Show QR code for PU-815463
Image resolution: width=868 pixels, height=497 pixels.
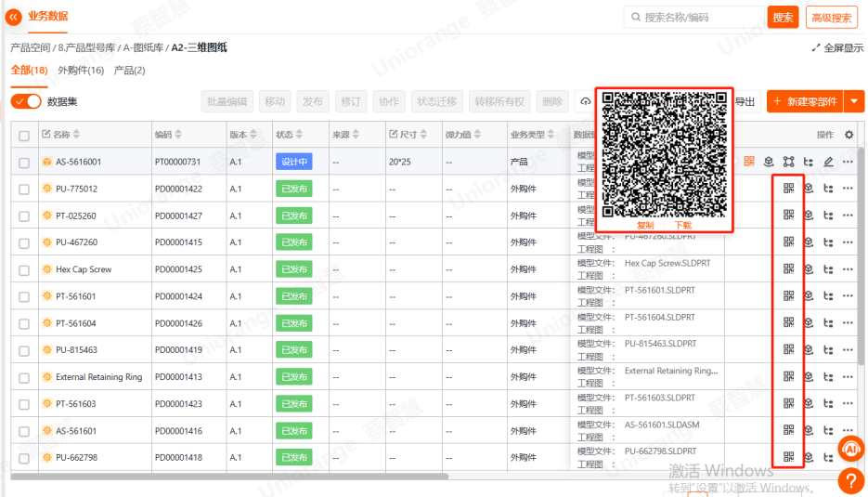[x=788, y=349]
